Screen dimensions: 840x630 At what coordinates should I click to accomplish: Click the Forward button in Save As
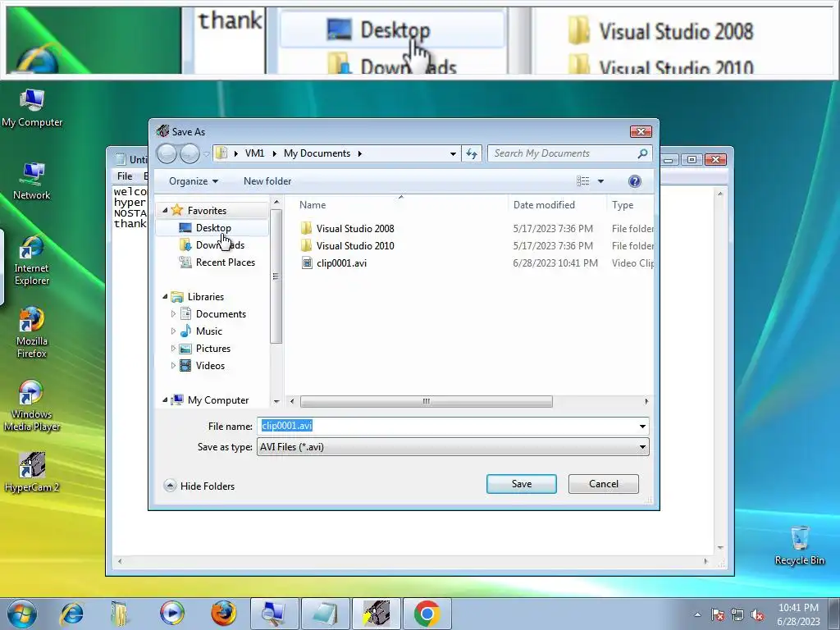189,153
